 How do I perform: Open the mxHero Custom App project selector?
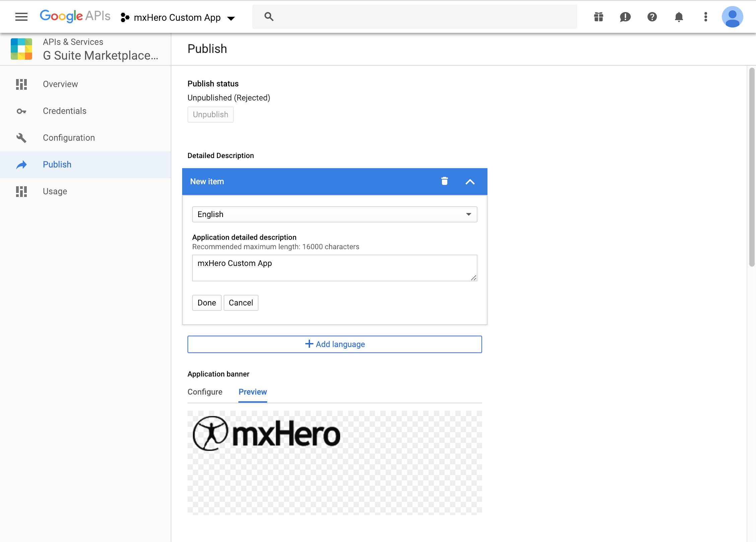pos(178,17)
